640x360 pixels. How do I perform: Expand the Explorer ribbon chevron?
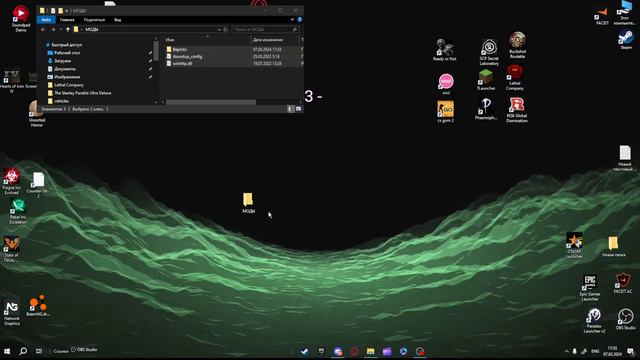[x=292, y=20]
